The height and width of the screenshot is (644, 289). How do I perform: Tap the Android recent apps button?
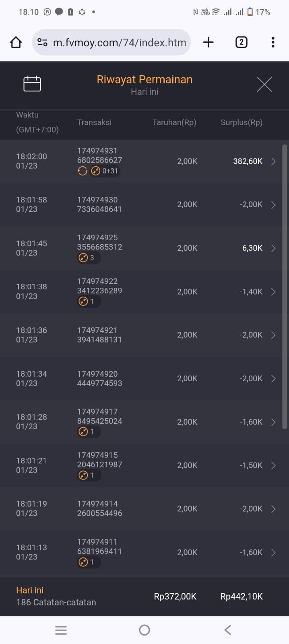tap(61, 630)
